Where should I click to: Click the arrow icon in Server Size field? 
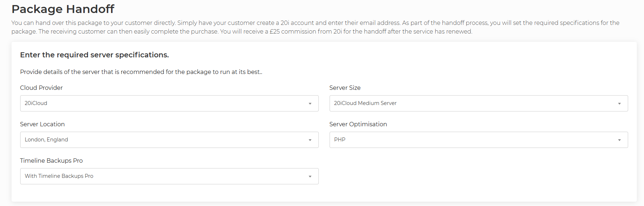point(619,104)
